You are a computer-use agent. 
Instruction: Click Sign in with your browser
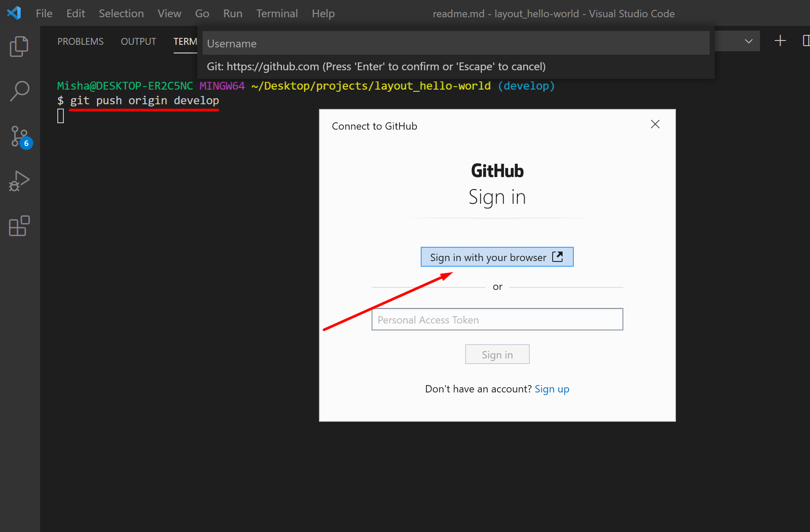pos(497,257)
